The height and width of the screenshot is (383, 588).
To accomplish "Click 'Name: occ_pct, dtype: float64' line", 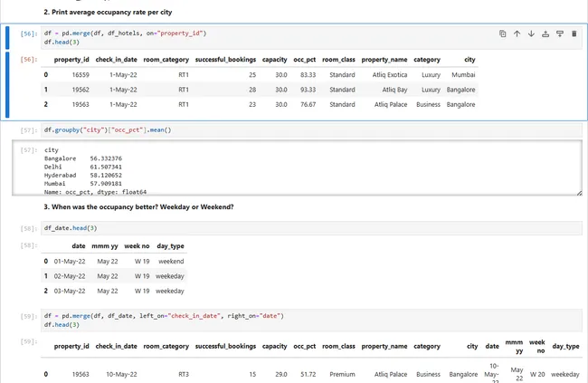I will coord(95,192).
